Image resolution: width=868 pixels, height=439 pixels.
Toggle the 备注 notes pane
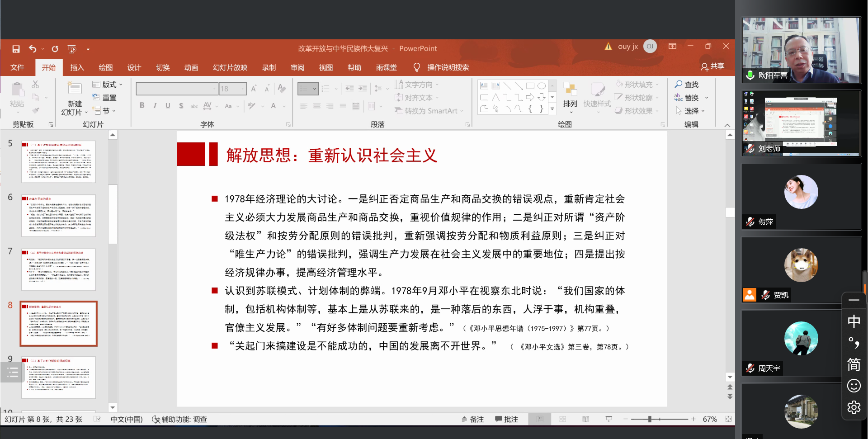472,419
